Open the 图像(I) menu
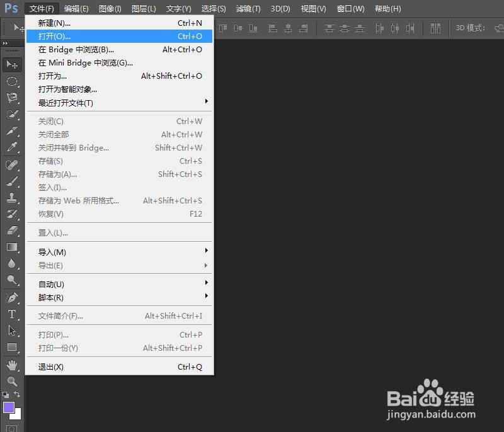504x432 pixels. click(x=110, y=9)
